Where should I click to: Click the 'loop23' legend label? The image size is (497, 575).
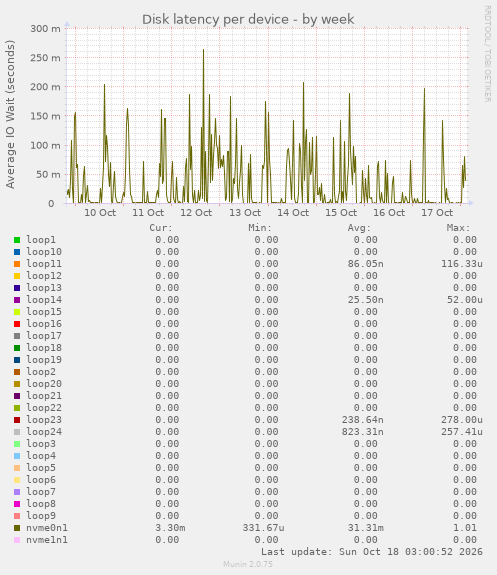point(44,420)
